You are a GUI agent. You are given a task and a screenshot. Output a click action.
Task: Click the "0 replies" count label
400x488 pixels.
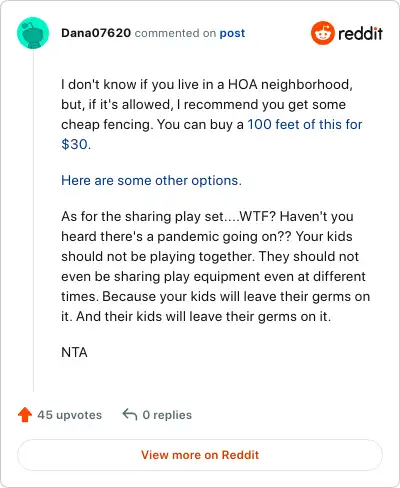pyautogui.click(x=167, y=415)
